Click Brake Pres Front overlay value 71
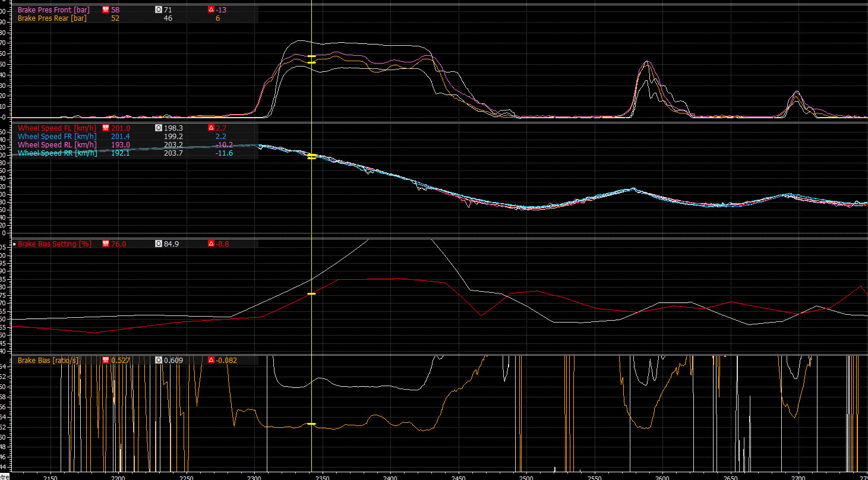Viewport: 868px width, 480px height. point(168,10)
